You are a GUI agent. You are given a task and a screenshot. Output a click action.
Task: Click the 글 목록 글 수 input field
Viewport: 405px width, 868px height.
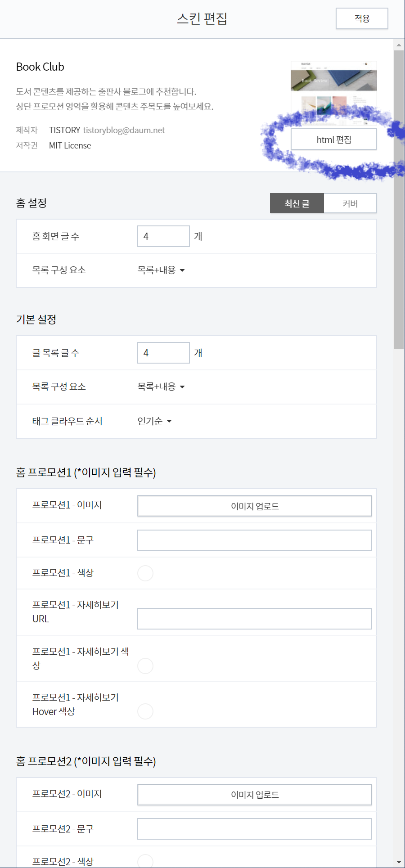click(163, 353)
